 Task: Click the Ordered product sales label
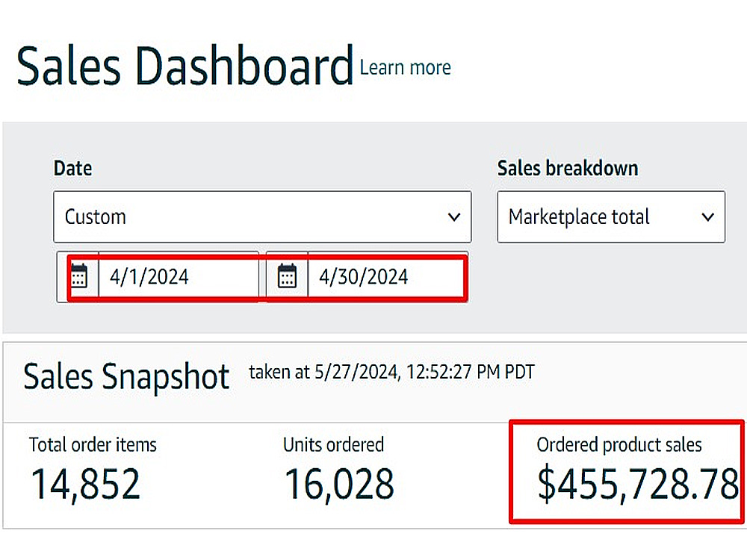point(619,445)
